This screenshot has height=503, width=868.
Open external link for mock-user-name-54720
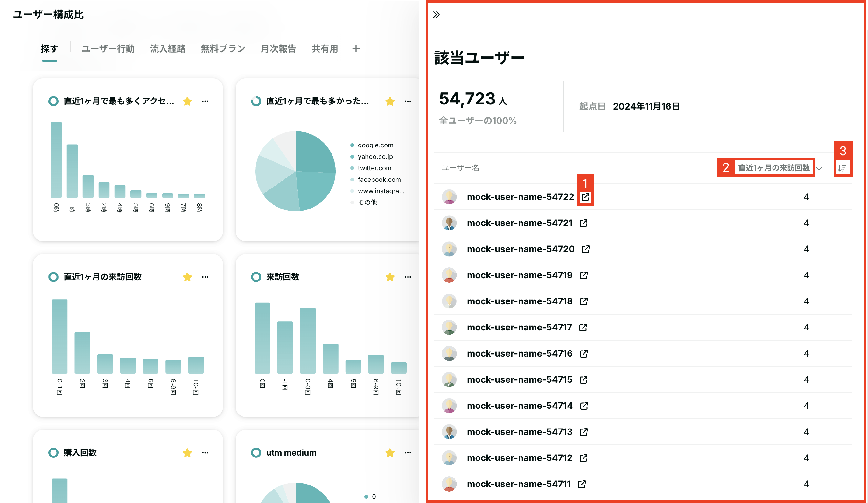point(585,249)
